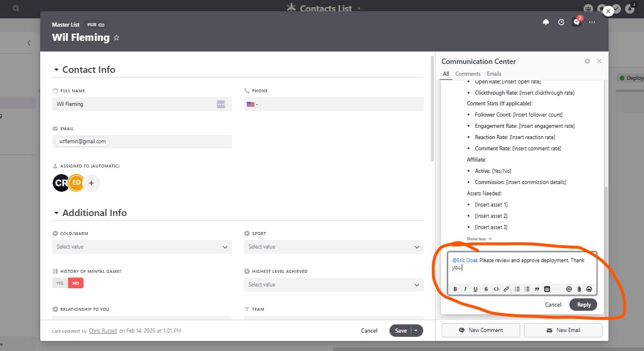This screenshot has width=644, height=351.
Task: Click into the Phone number field
Action: [342, 104]
